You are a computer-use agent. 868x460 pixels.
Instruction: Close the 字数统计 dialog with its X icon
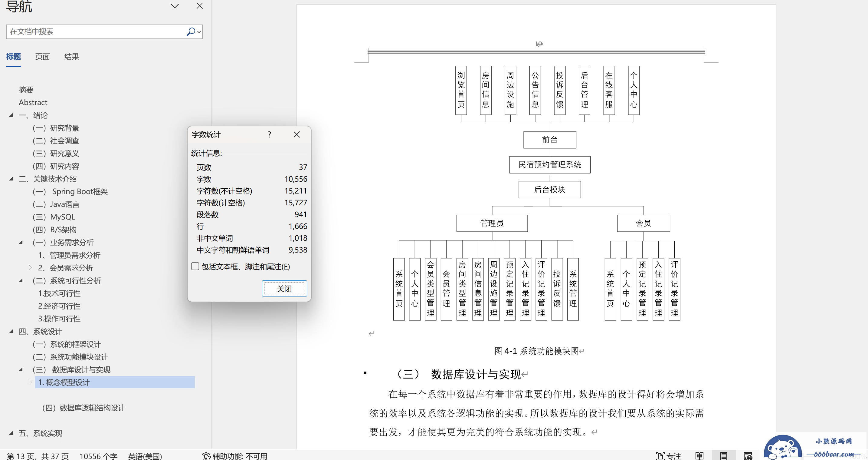point(296,134)
